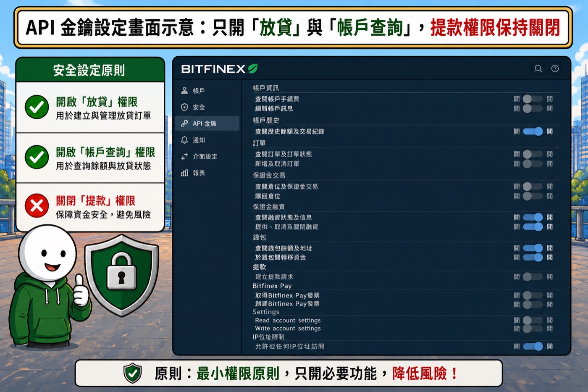Screen dimensions: 588x392
Task: Toggle 查閱錢包餘額及地址 switch
Action: point(533,248)
